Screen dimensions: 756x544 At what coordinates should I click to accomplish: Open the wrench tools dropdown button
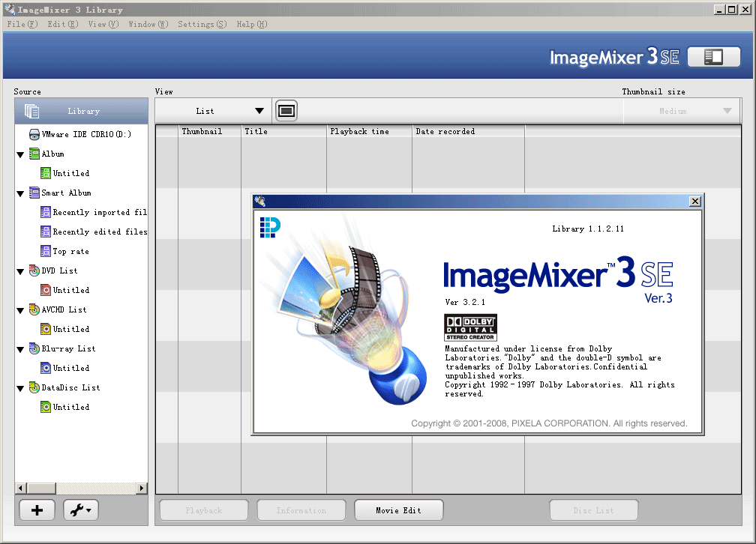(x=80, y=510)
